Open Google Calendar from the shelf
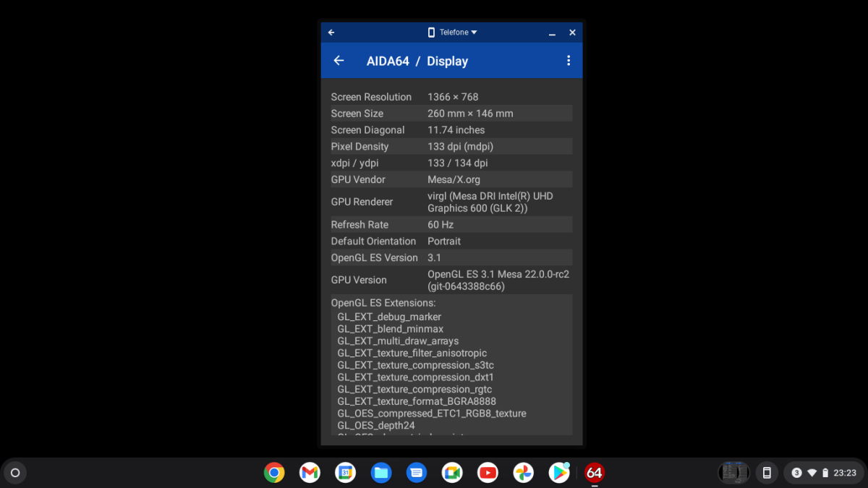Viewport: 868px width, 488px height. (x=345, y=473)
